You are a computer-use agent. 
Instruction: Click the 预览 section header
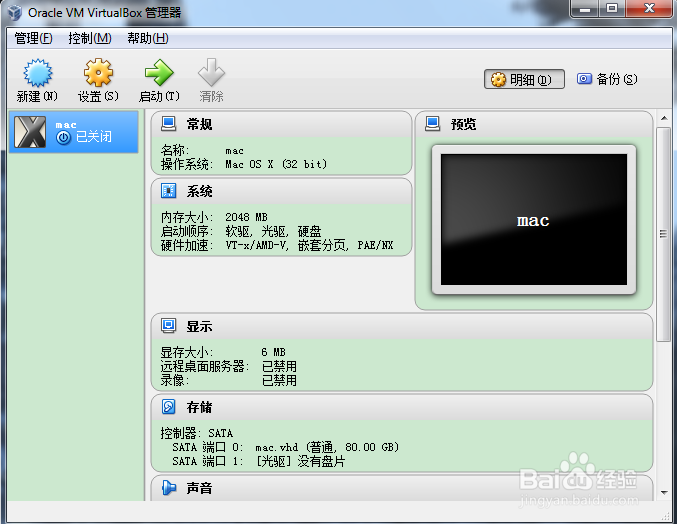pos(463,124)
